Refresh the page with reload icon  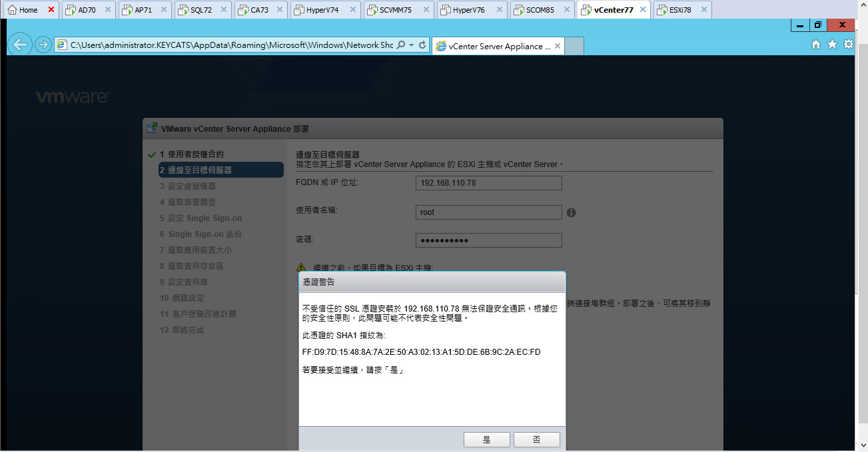point(423,45)
